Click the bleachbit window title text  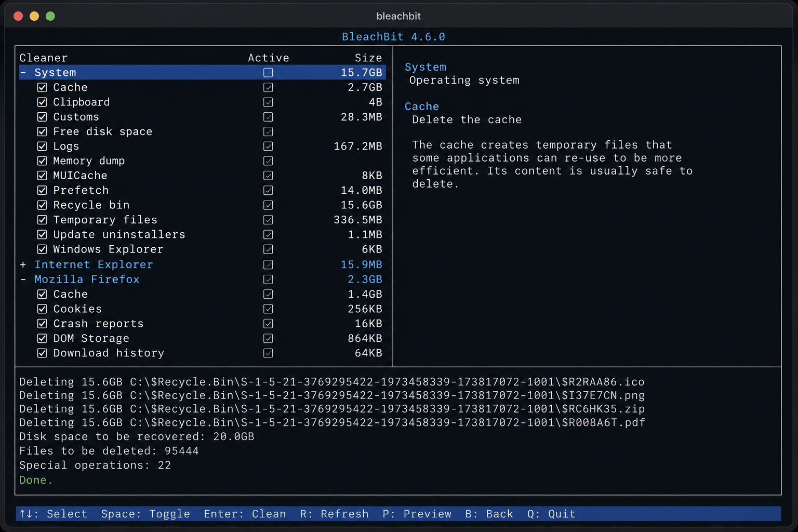pos(398,16)
